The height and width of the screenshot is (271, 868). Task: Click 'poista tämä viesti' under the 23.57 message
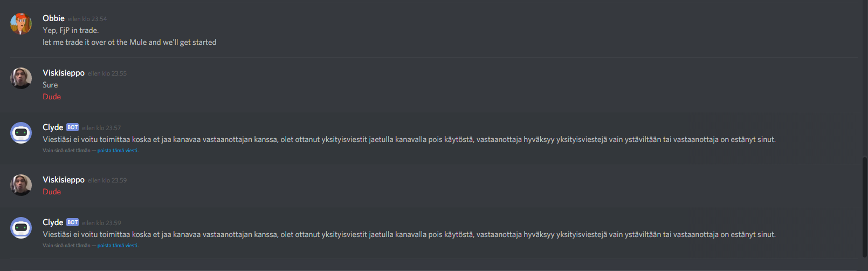pyautogui.click(x=118, y=151)
